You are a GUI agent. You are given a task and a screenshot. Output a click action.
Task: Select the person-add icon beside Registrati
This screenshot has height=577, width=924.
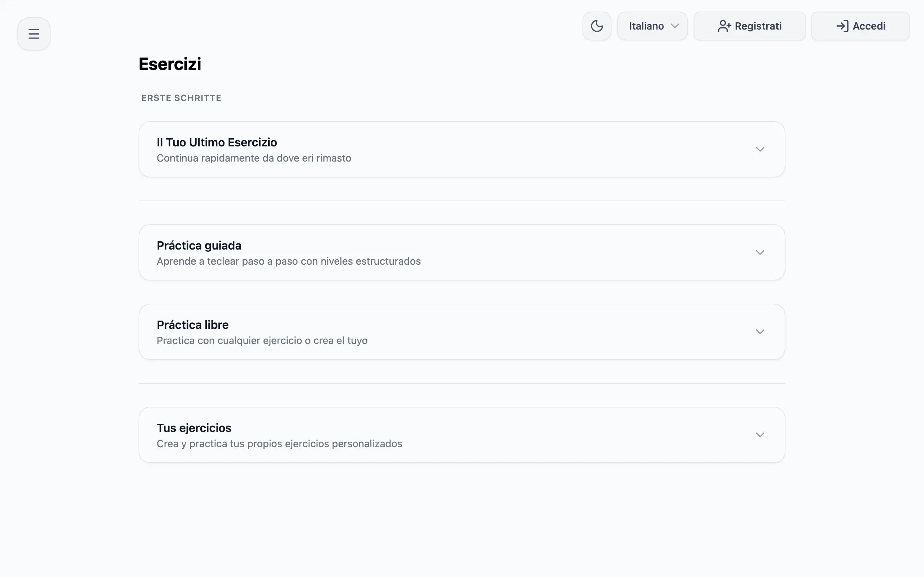coord(724,26)
